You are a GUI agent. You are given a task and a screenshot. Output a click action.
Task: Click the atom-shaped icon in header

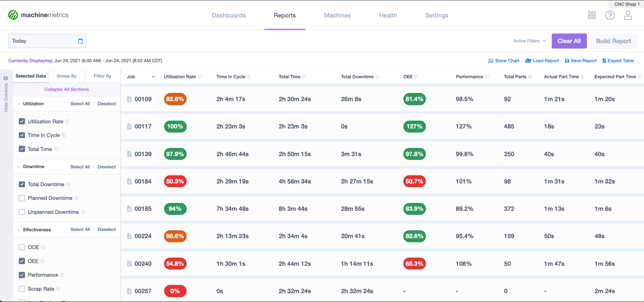pyautogui.click(x=592, y=15)
